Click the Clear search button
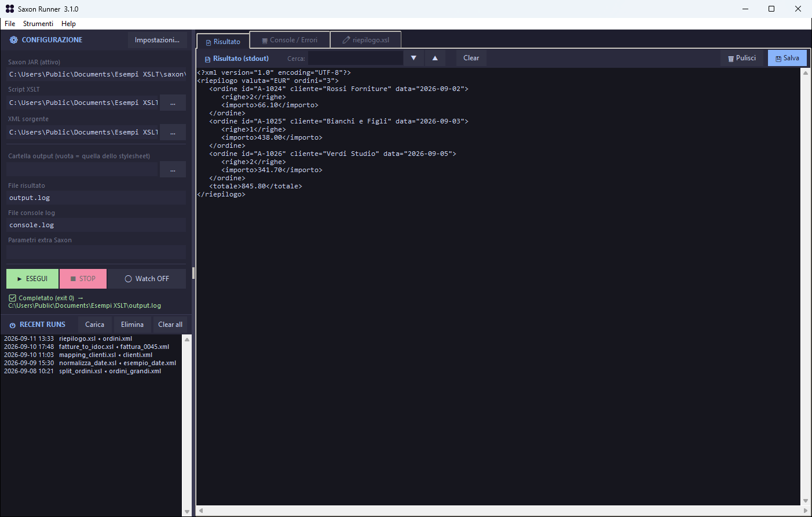The height and width of the screenshot is (517, 812). coord(471,58)
